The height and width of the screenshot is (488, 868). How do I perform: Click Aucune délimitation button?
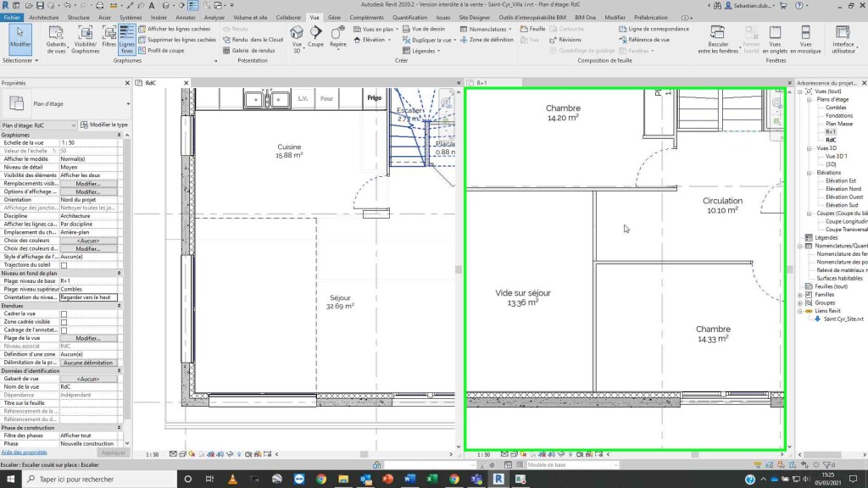(x=88, y=363)
